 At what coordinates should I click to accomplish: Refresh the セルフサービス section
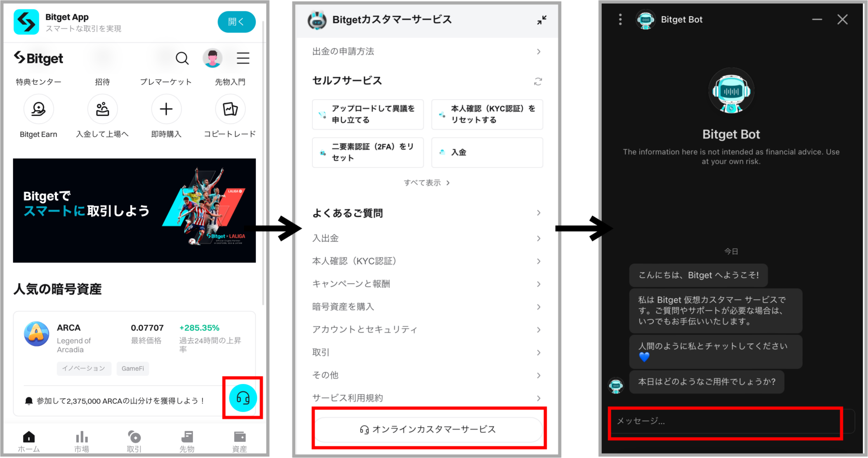pos(538,81)
